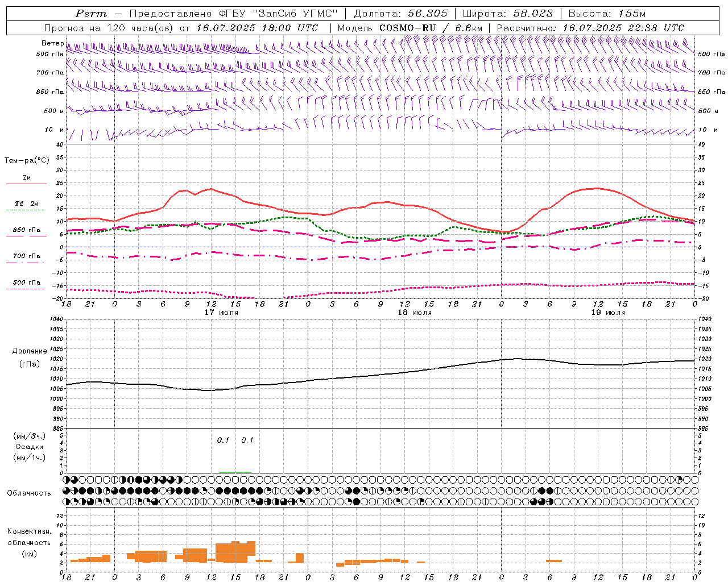The width and height of the screenshot is (728, 582).
Task: Click the "Давление" pressure panel label
Action: (30, 351)
